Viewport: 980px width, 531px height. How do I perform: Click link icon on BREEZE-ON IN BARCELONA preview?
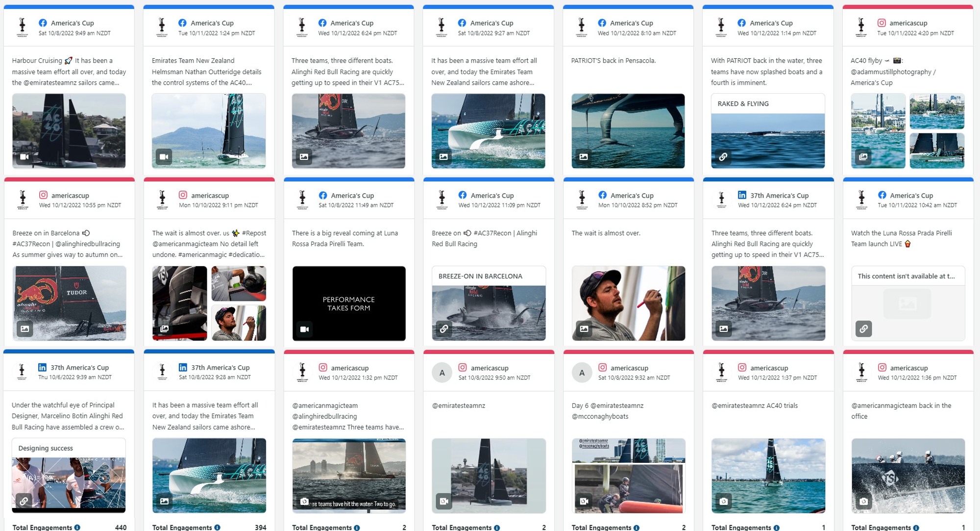444,329
